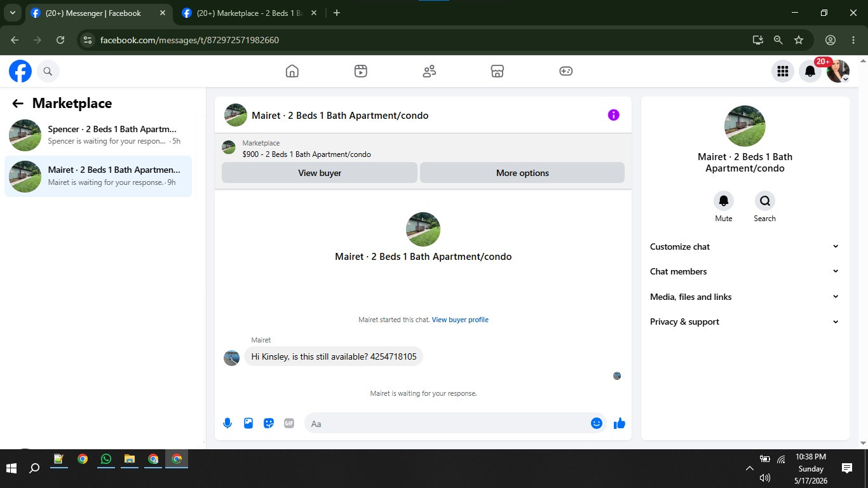Viewport: 868px width, 488px height.
Task: Open the Gaming controller icon
Action: [566, 71]
